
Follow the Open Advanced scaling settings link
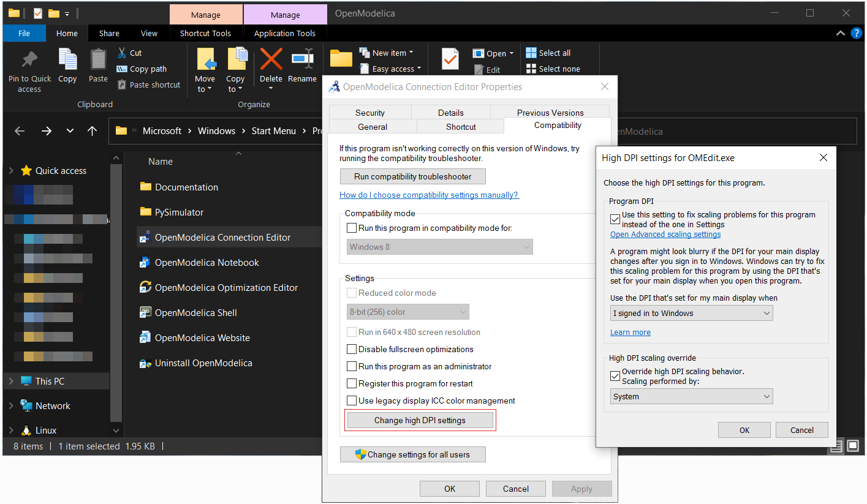coord(665,234)
